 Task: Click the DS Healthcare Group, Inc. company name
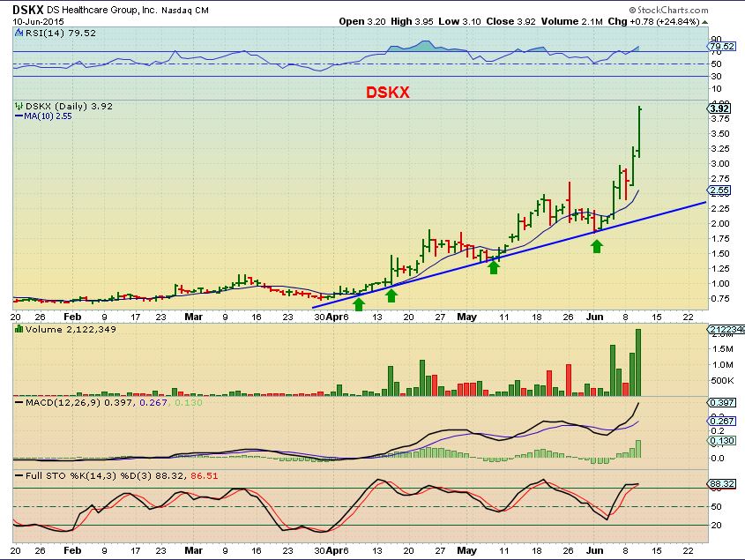101,10
